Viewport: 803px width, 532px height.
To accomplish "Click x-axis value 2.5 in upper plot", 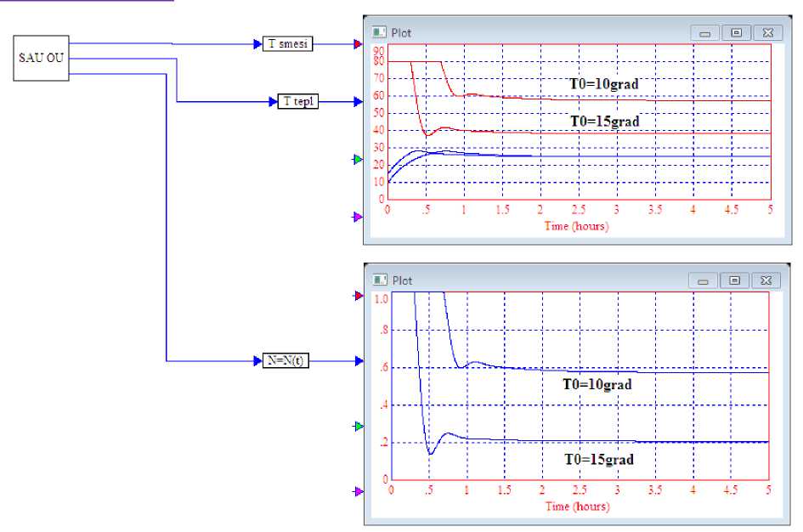I will (x=579, y=209).
